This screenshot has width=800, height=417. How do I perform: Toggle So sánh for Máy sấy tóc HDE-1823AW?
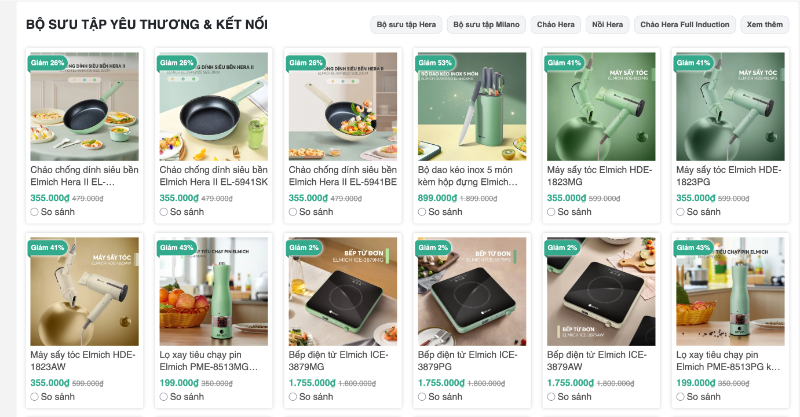pos(35,396)
